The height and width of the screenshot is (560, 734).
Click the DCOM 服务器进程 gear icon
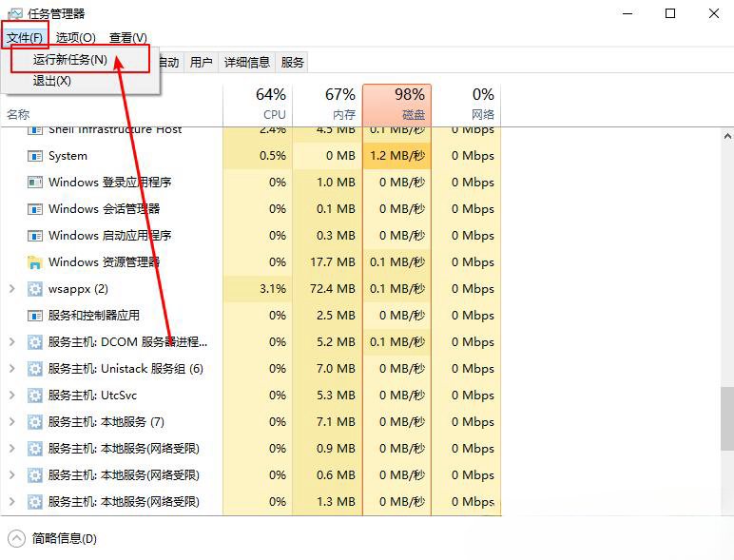34,342
